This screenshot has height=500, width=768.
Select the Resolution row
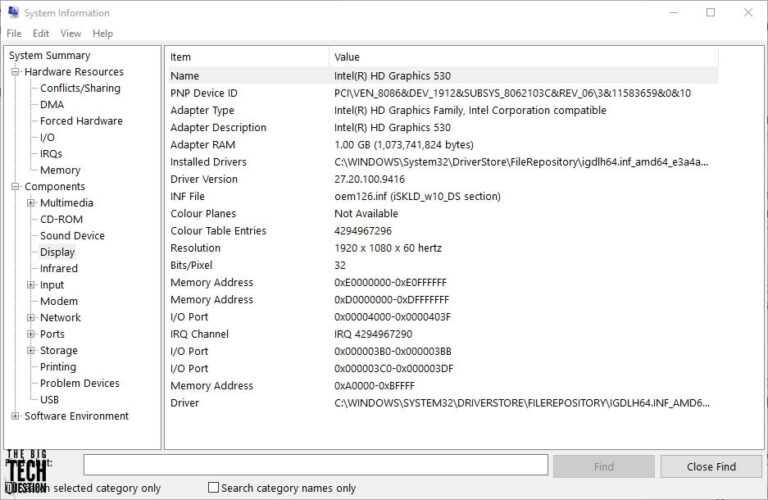[442, 248]
